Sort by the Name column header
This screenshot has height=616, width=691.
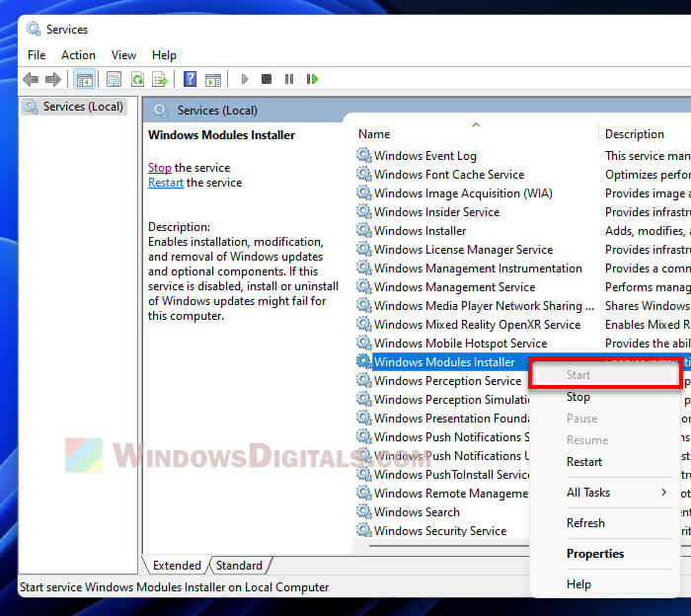click(476, 134)
